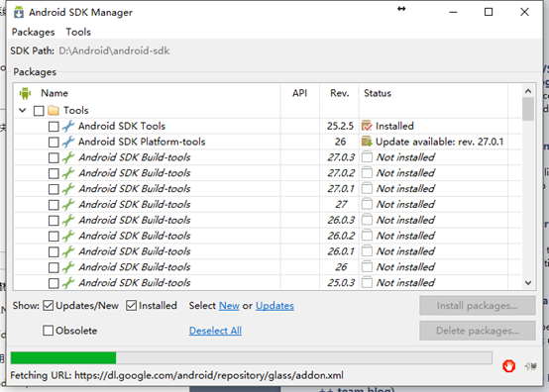Enable the Obsolete show filter

(x=48, y=331)
